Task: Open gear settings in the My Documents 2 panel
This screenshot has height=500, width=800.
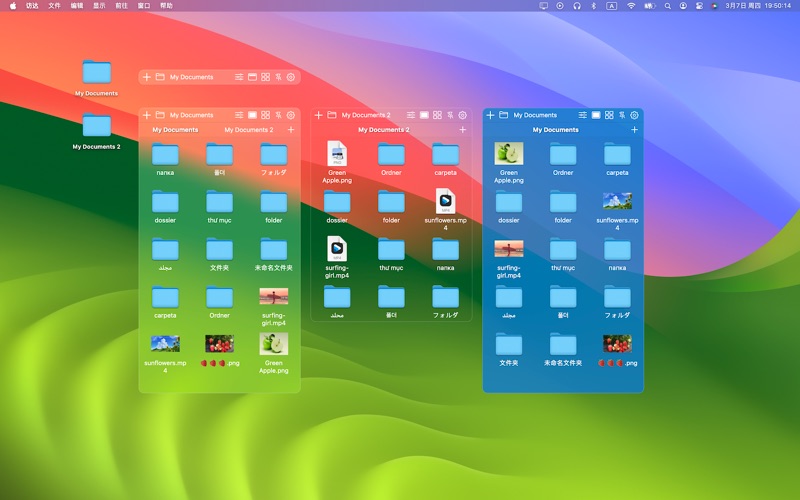Action: 462,115
